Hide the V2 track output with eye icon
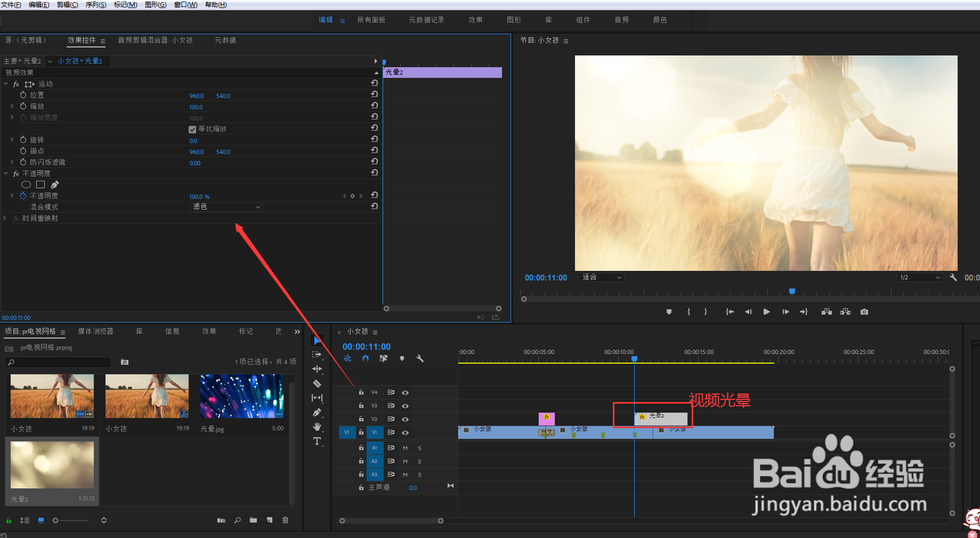Viewport: 980px width, 538px height. [x=405, y=419]
